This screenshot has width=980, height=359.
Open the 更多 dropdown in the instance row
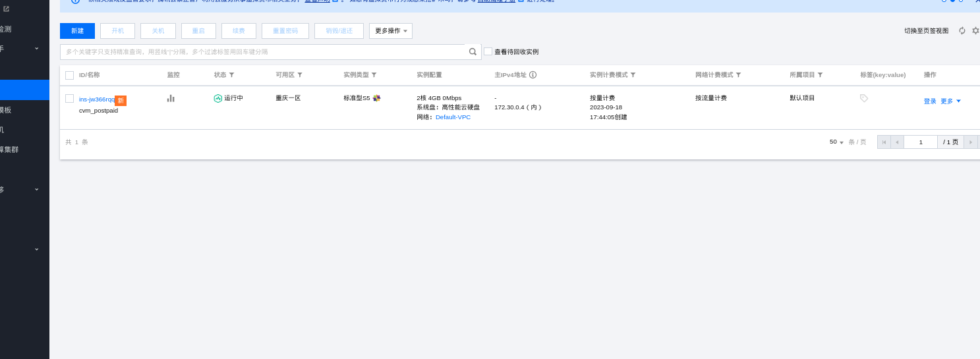coord(950,101)
